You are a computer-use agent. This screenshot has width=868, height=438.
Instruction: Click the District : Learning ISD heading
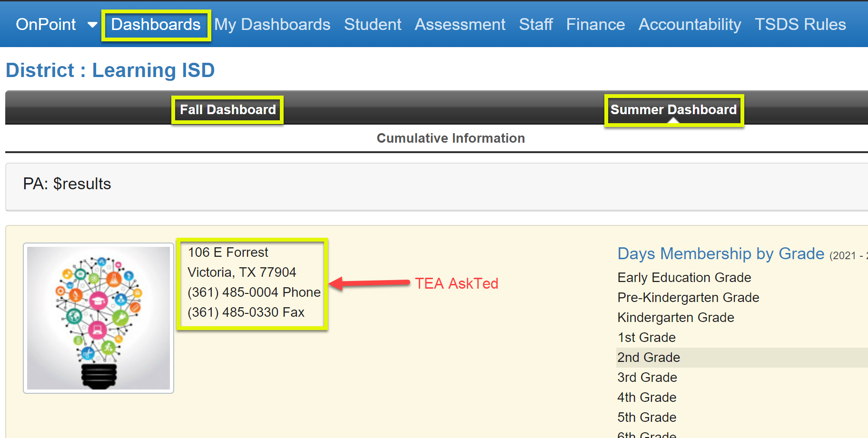click(x=110, y=70)
